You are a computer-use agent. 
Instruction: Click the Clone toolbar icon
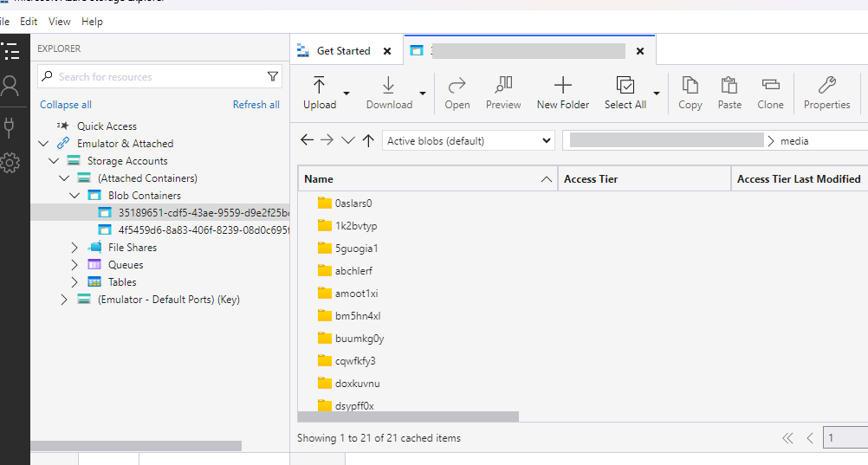[x=770, y=85]
